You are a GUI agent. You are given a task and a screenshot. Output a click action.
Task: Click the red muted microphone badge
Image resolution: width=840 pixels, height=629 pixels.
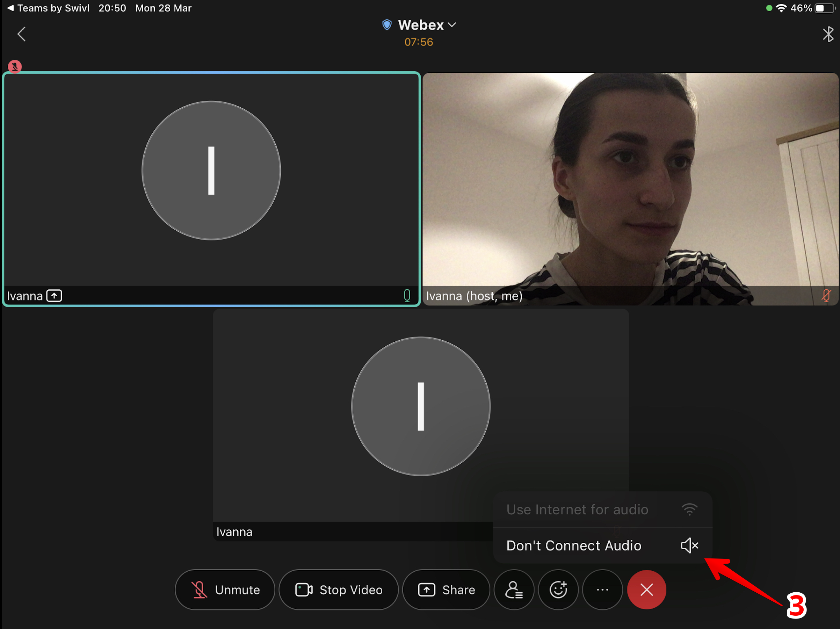pos(15,67)
